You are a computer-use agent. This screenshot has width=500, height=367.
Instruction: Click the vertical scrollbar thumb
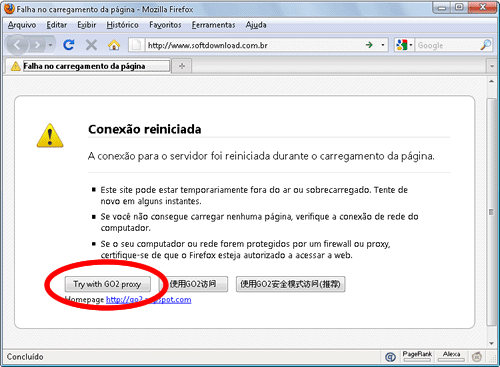pyautogui.click(x=491, y=212)
